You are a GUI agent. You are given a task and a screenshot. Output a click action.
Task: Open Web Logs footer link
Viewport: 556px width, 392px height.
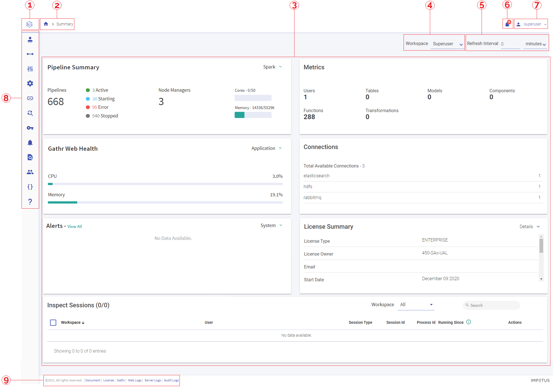click(135, 380)
